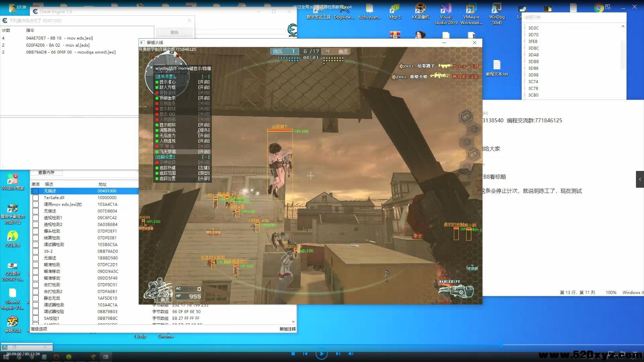Image resolution: width=644 pixels, height=362 pixels.
Task: Open the QQ图片 2020216 file icon
Action: click(x=12, y=271)
